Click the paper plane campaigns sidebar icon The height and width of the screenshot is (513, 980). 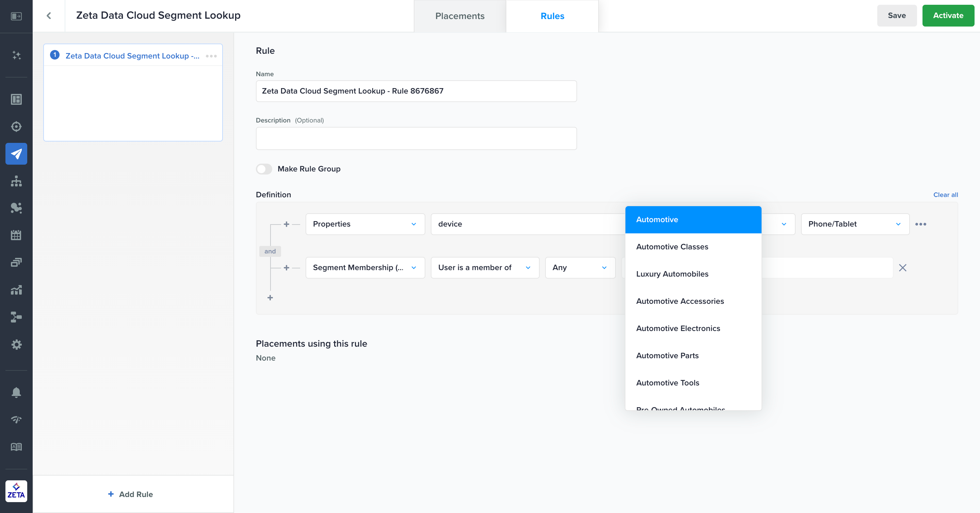(16, 154)
